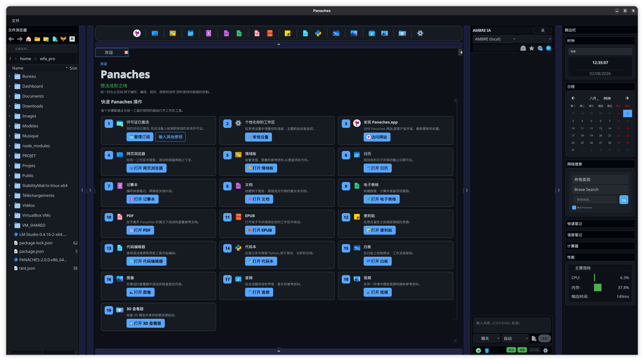Open the code editor icon in the toolbar
The image size is (644, 361).
point(305,33)
